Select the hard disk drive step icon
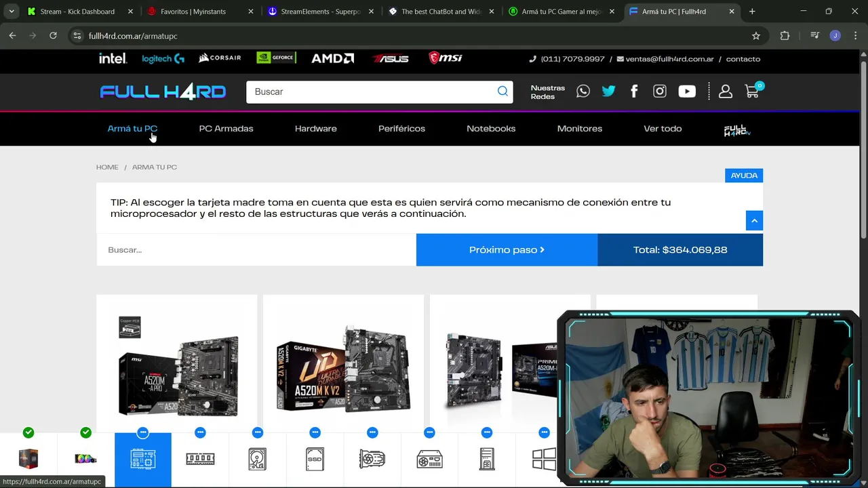Screen dimensions: 868x488 click(257, 459)
